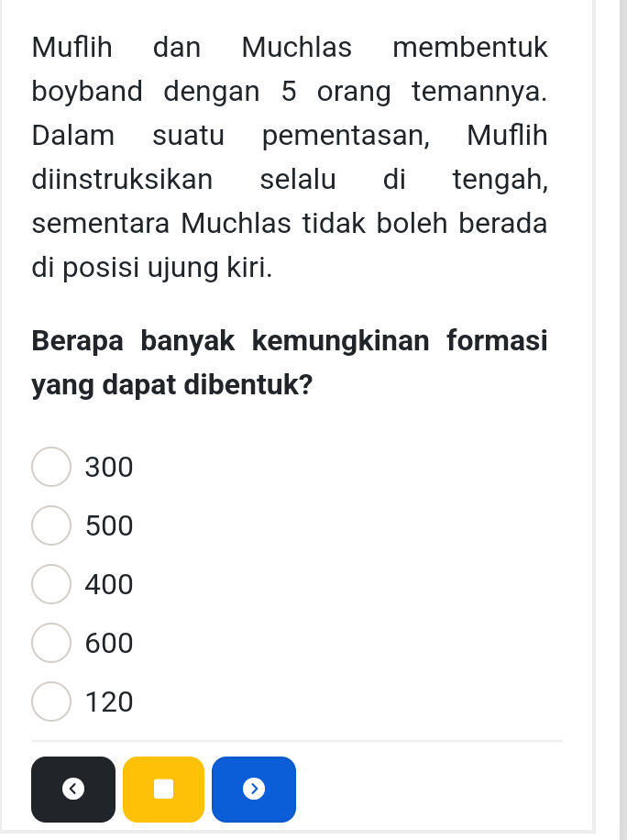Select the answer option 120

50,702
